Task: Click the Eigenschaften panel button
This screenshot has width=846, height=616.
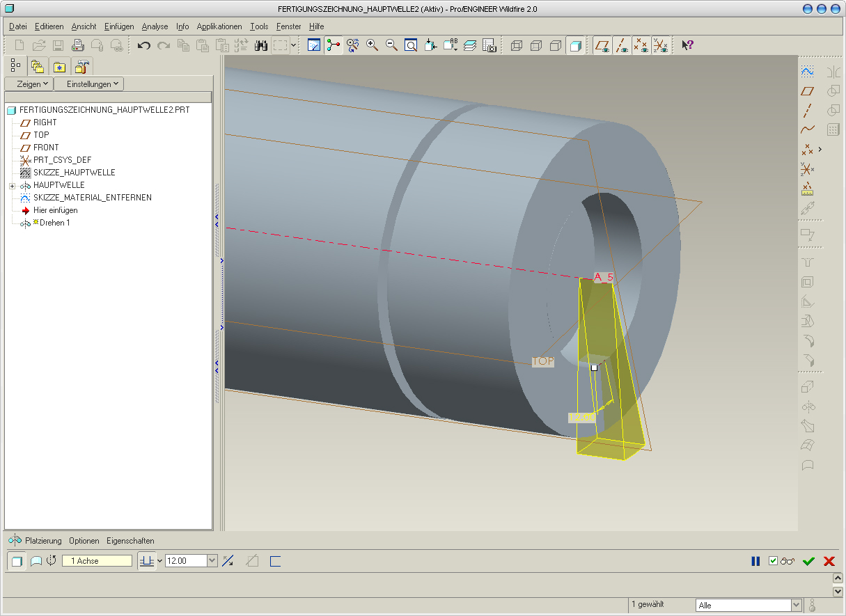Action: (130, 541)
